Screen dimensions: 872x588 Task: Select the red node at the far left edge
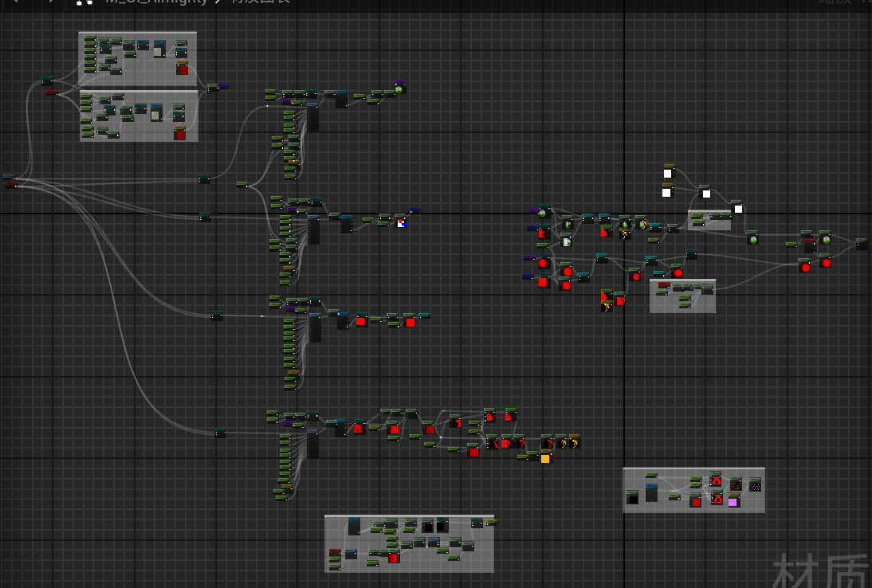[10, 184]
